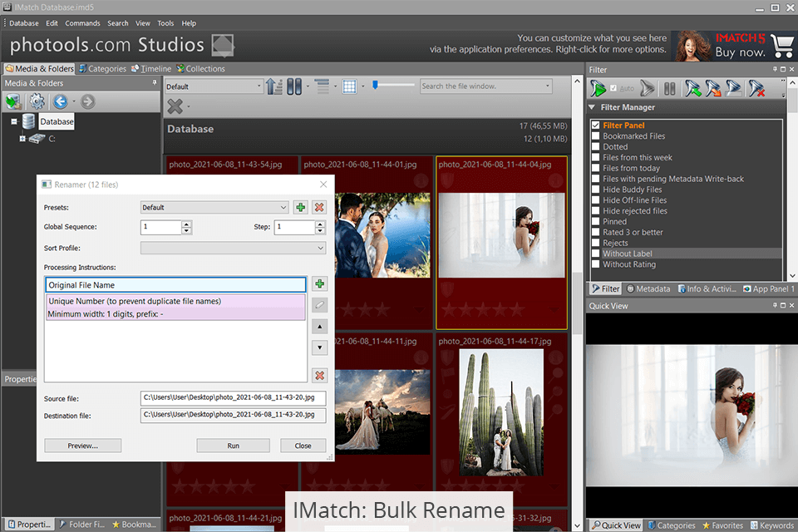Move processing instruction down

click(x=319, y=347)
